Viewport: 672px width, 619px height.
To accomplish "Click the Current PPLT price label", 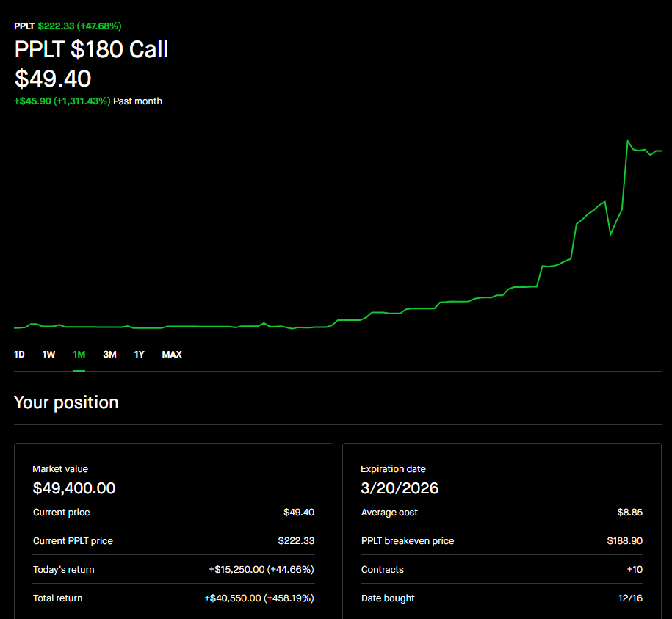I will point(73,541).
